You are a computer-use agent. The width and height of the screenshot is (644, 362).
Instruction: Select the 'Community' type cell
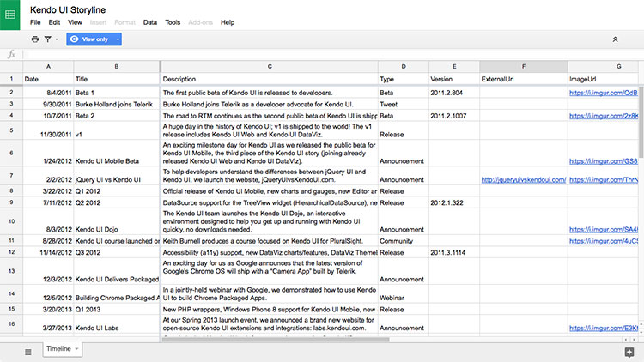tap(404, 241)
